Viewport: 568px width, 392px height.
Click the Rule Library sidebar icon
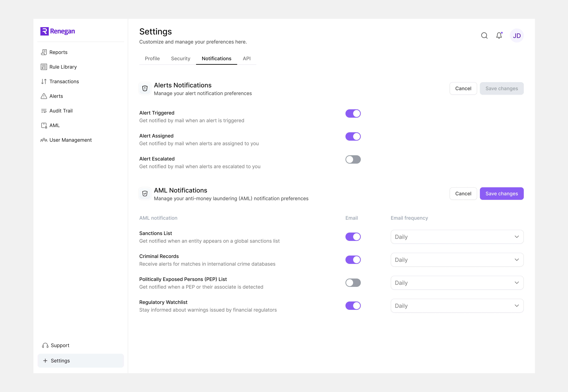(x=44, y=67)
